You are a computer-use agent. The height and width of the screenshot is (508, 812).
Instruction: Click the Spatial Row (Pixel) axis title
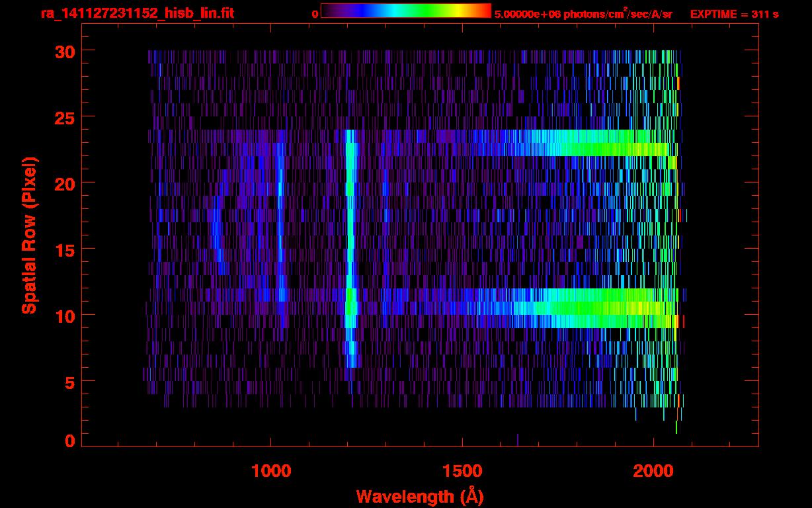click(30, 235)
